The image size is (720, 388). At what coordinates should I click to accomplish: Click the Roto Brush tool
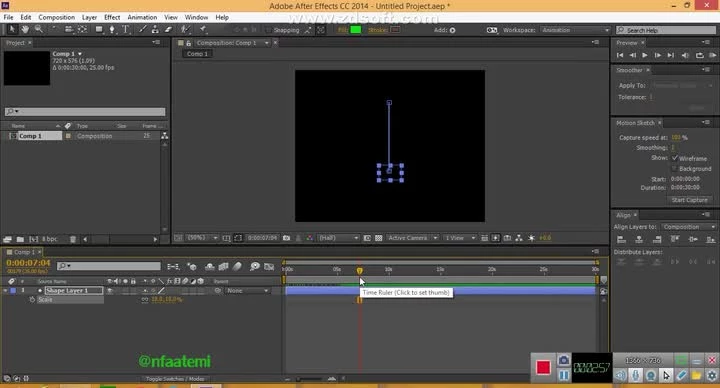pos(185,29)
